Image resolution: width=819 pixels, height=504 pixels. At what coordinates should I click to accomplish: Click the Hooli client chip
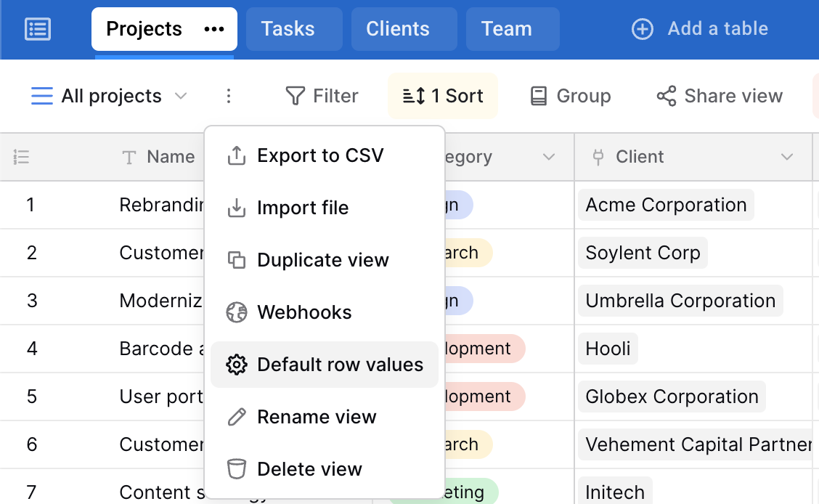tap(608, 349)
